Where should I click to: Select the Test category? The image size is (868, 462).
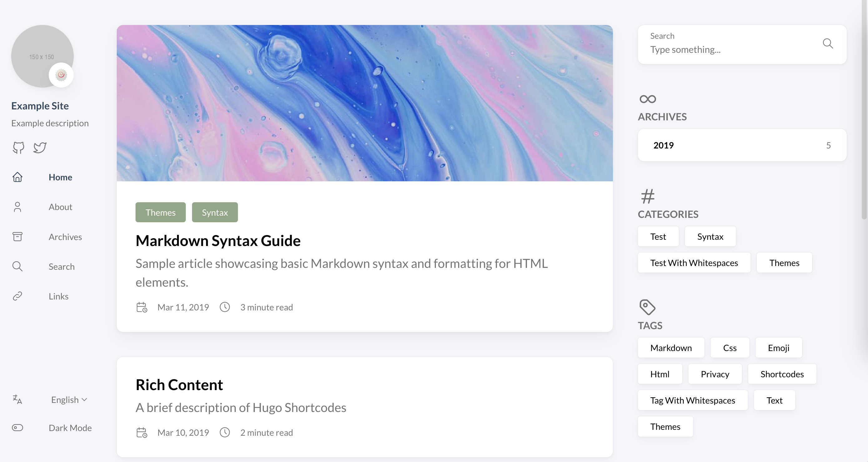pyautogui.click(x=658, y=236)
